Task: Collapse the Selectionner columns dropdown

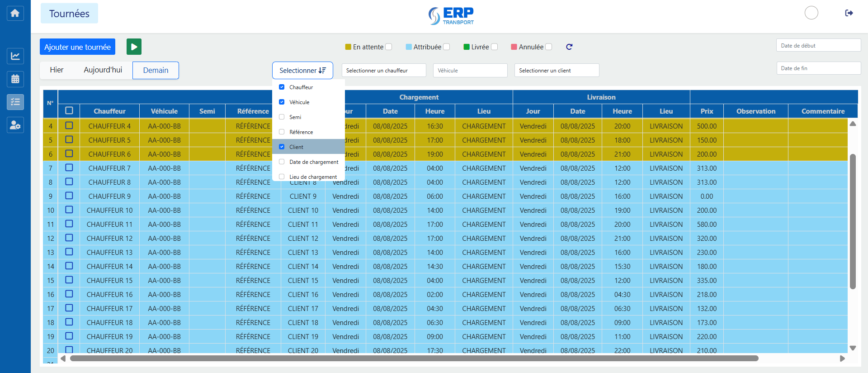Action: 302,70
